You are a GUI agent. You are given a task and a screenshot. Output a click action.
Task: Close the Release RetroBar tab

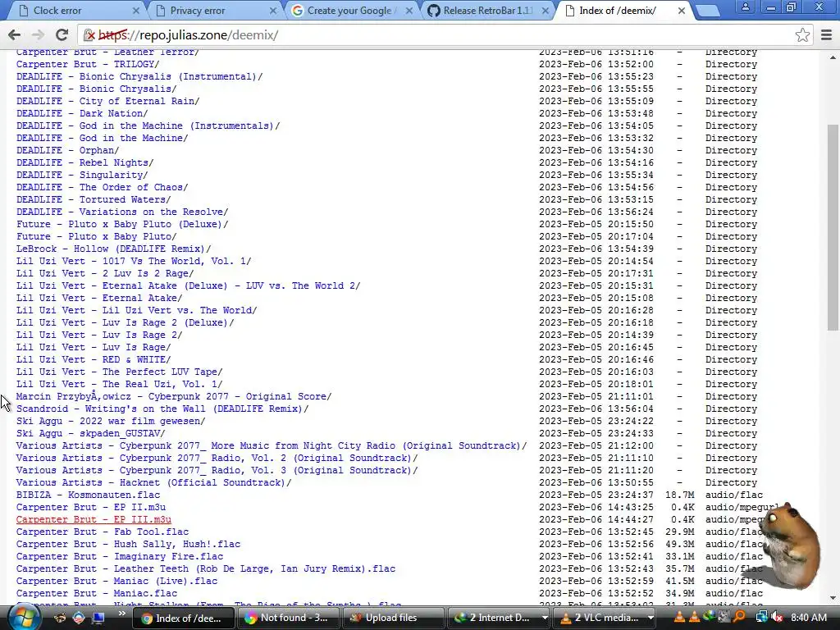[546, 11]
